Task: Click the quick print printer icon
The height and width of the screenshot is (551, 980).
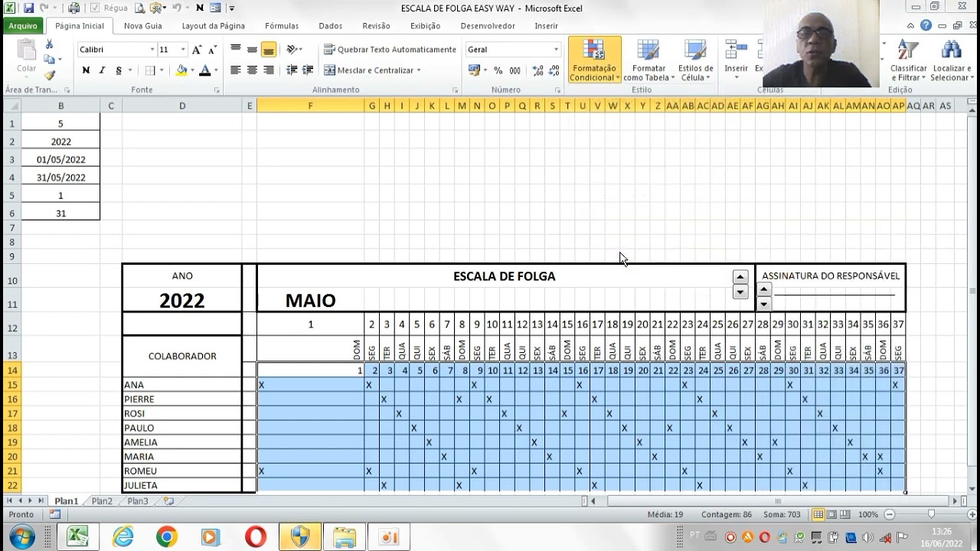Action: (x=73, y=8)
